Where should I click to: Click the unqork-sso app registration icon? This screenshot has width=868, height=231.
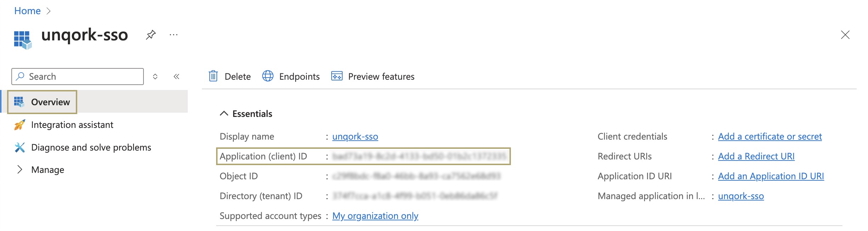(23, 40)
